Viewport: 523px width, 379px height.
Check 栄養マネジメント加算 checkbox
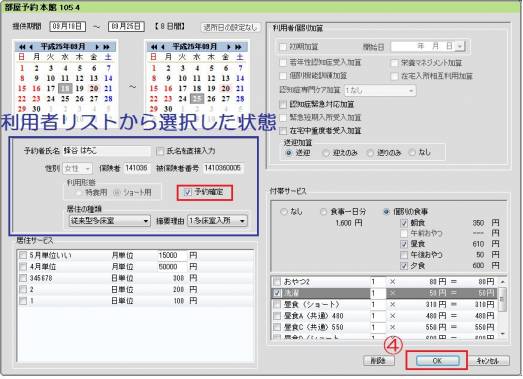click(395, 63)
